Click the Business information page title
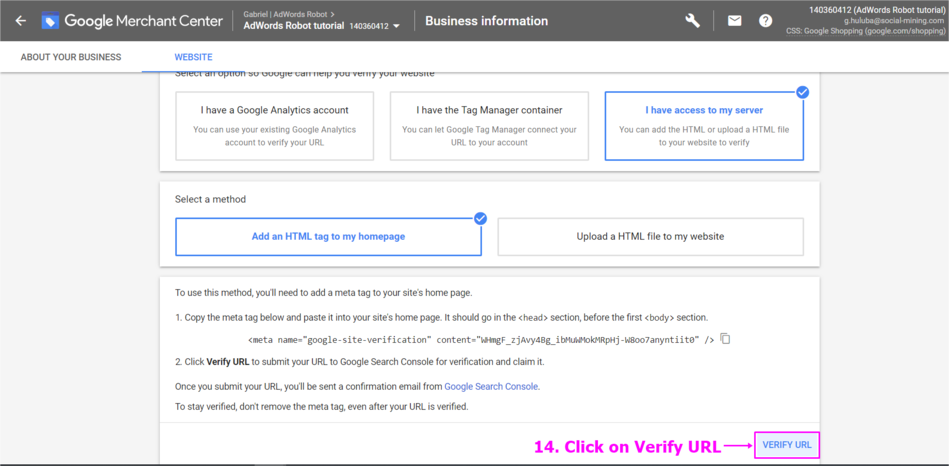 (x=486, y=21)
